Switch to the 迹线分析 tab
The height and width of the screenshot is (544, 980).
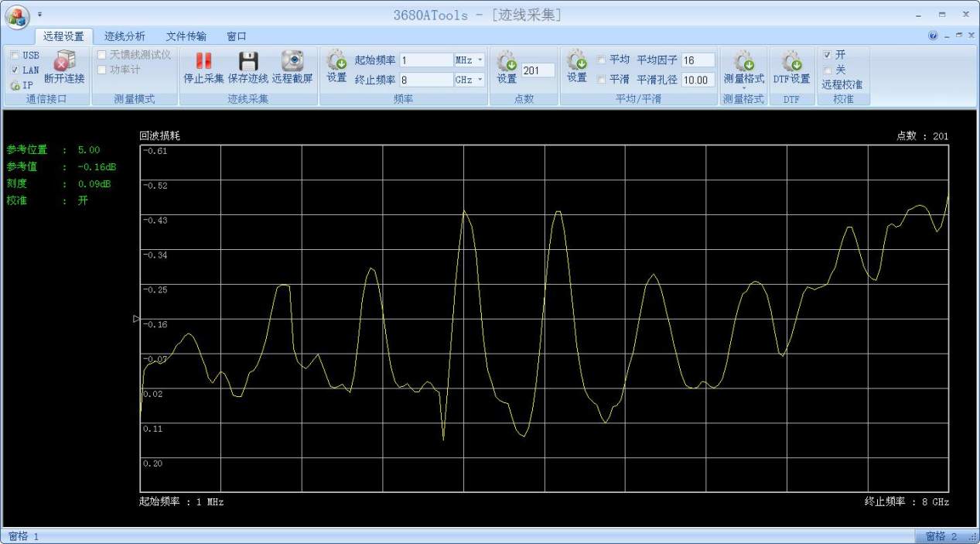tap(125, 36)
